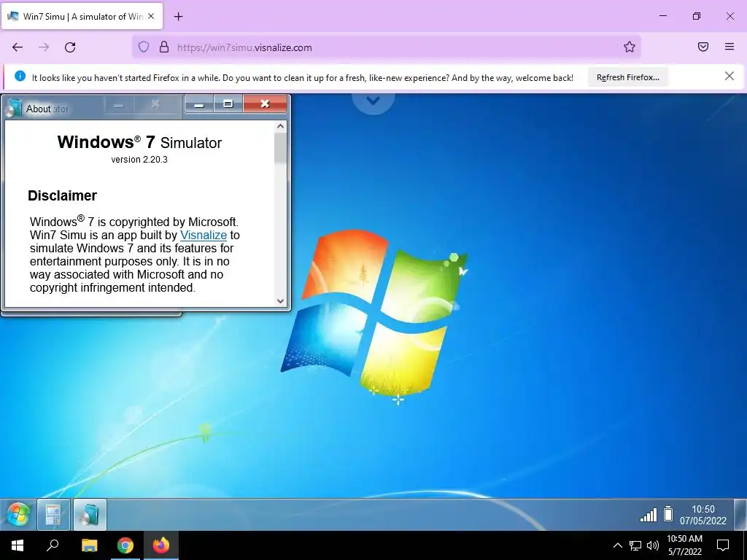Switch to Chrome on the taskbar

(x=125, y=545)
